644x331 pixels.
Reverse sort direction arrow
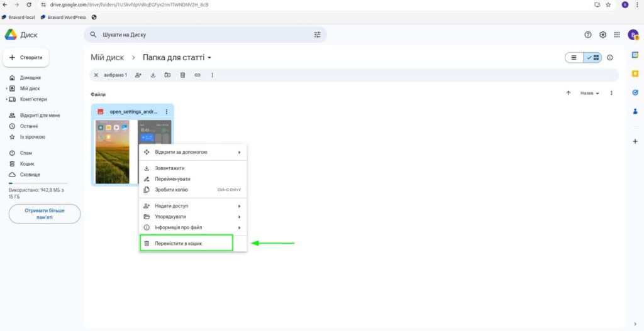[569, 93]
